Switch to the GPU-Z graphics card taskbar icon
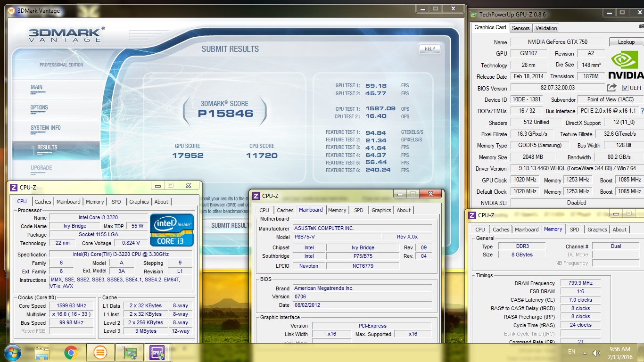 tap(129, 353)
